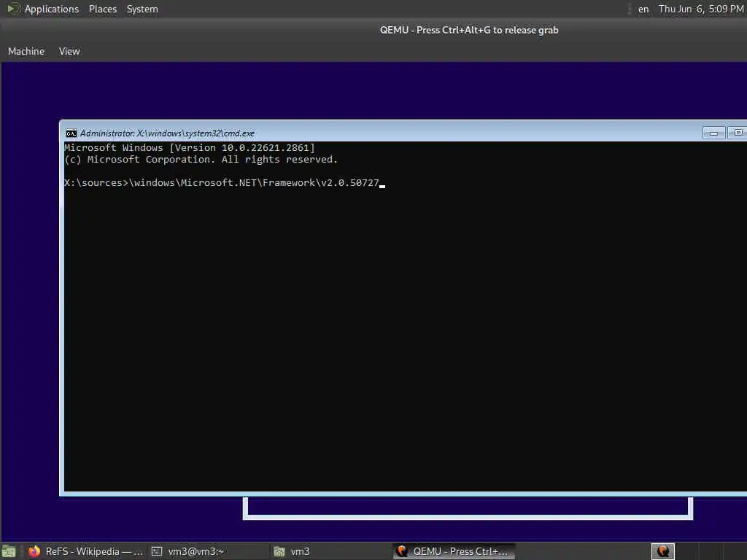This screenshot has height=560, width=747.
Task: Click the vm3 folder icon in taskbar
Action: tap(279, 551)
